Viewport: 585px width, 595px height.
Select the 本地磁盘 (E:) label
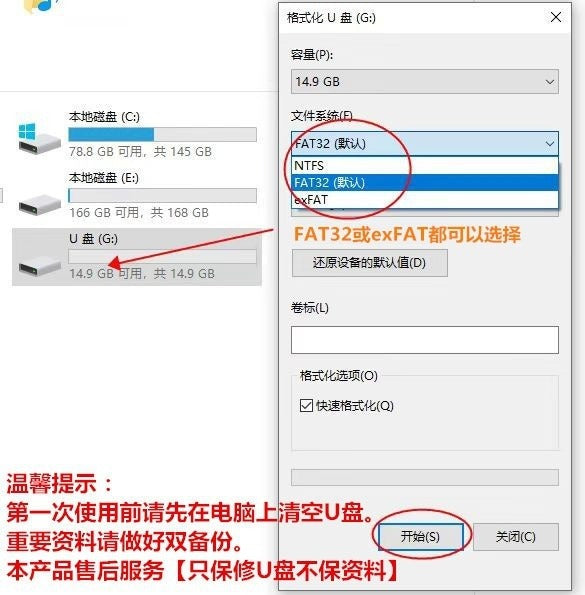click(x=104, y=178)
